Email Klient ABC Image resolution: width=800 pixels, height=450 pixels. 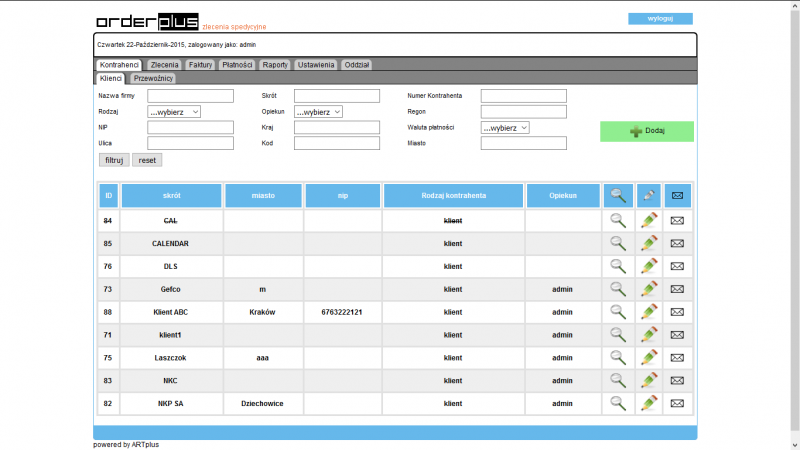[x=677, y=312]
